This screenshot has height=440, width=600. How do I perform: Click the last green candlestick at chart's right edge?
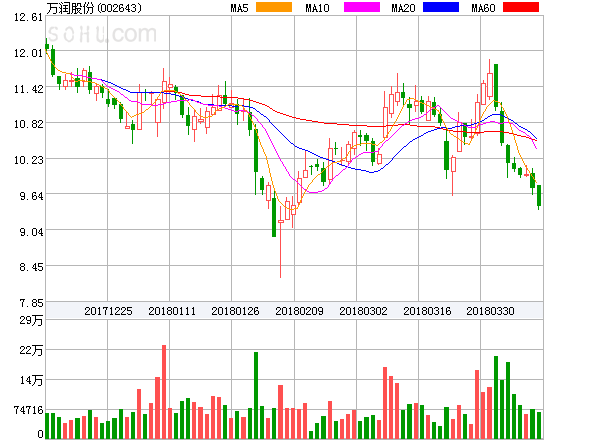539,196
